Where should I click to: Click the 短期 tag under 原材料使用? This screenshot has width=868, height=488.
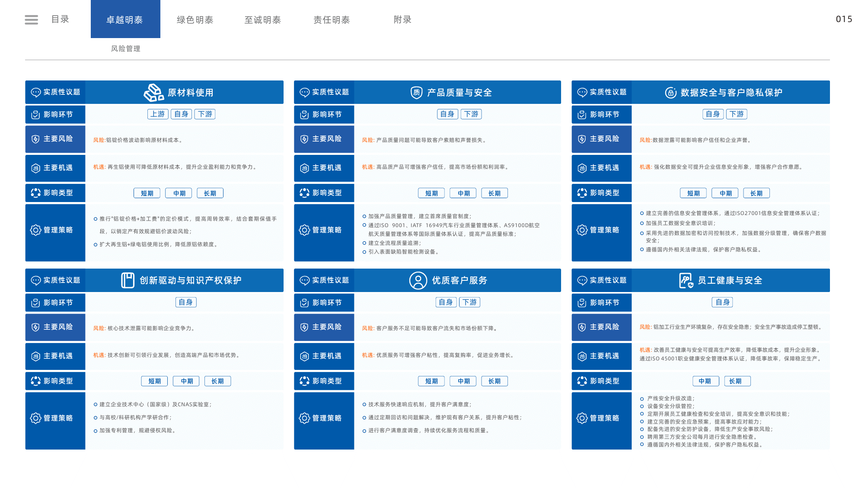pyautogui.click(x=147, y=193)
